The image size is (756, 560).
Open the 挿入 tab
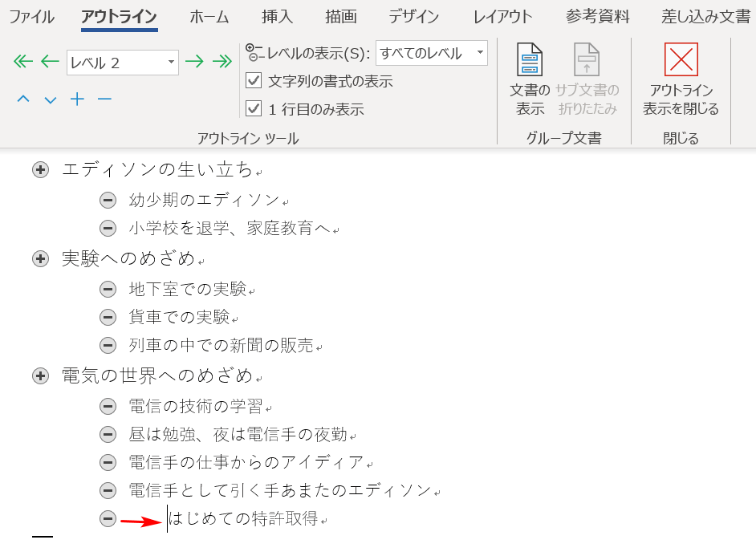click(x=277, y=17)
